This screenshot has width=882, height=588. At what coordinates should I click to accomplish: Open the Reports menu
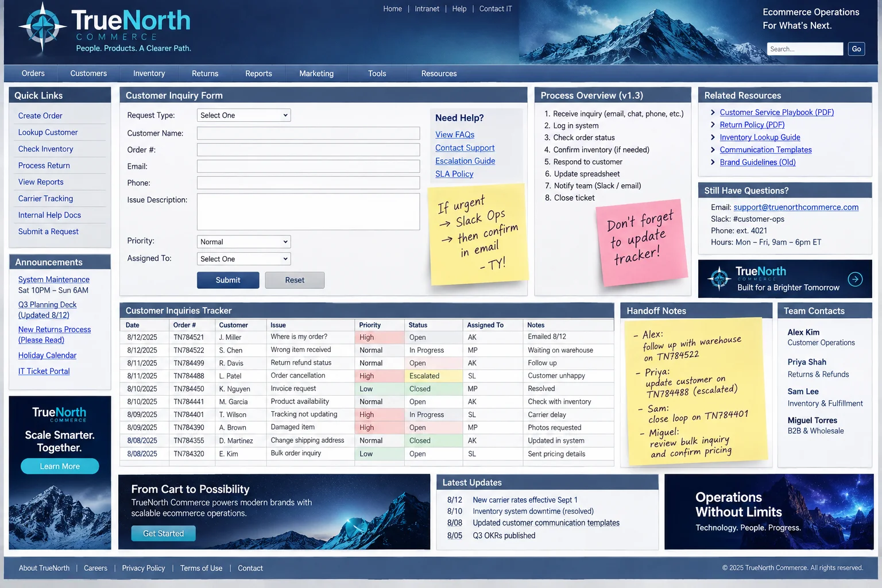[258, 73]
